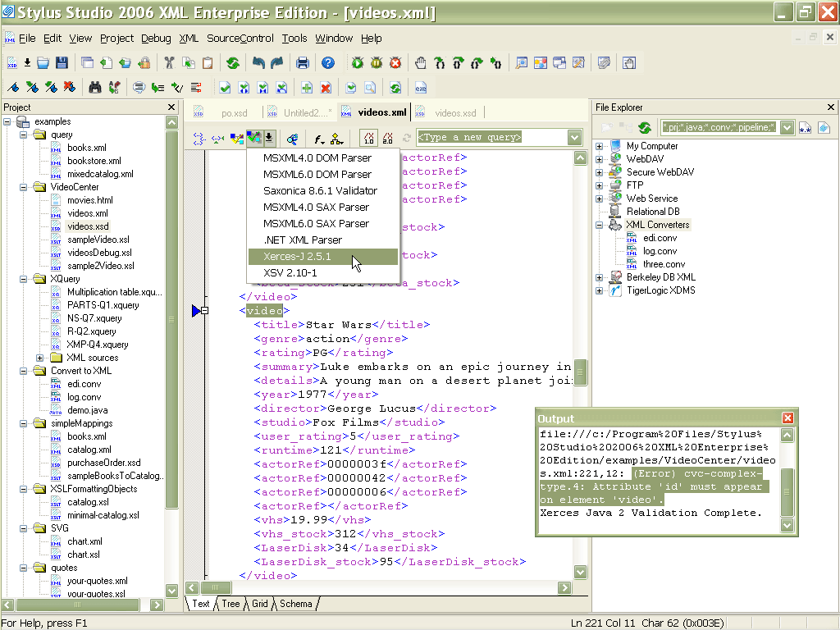
Task: Click the binoculars Find icon
Action: [95, 87]
